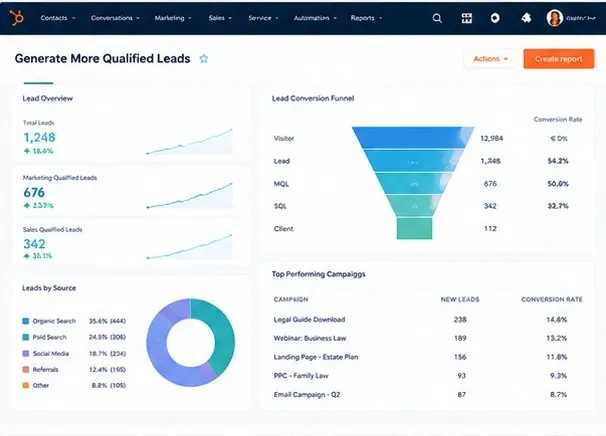The height and width of the screenshot is (436, 606).
Task: Open the Landing Page - Estate Plan campaign
Action: (316, 357)
